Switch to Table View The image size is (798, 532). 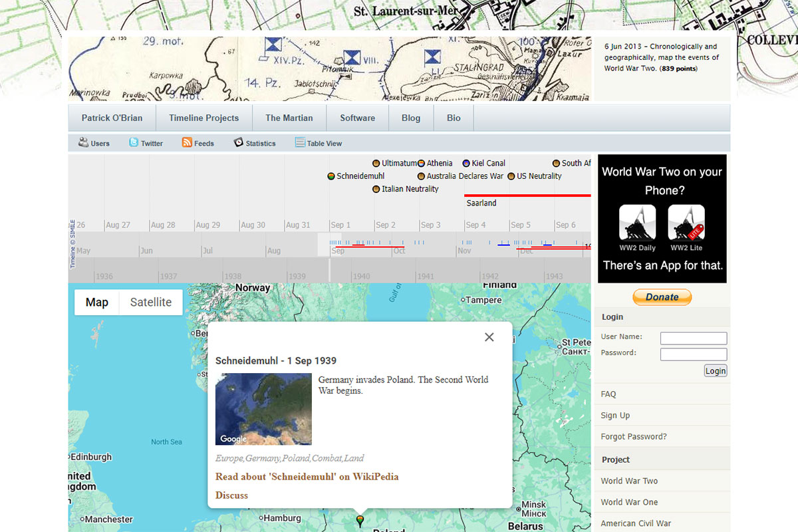319,143
